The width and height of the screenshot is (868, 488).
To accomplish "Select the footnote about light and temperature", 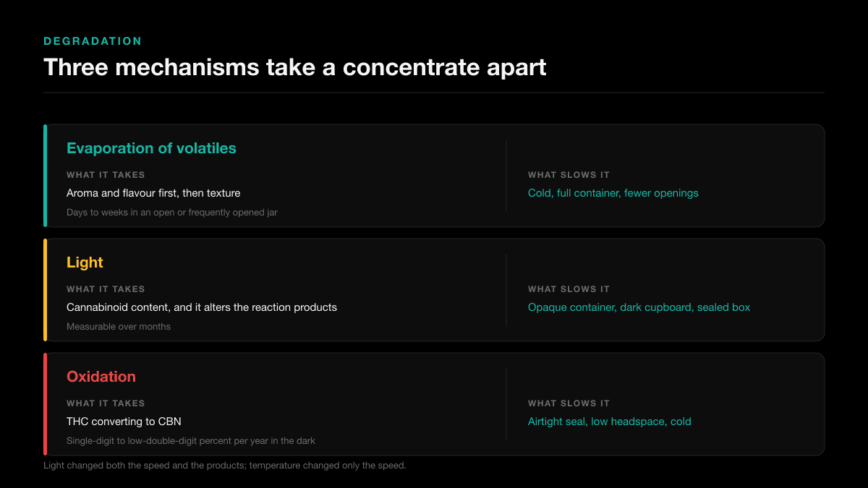I will click(x=225, y=466).
